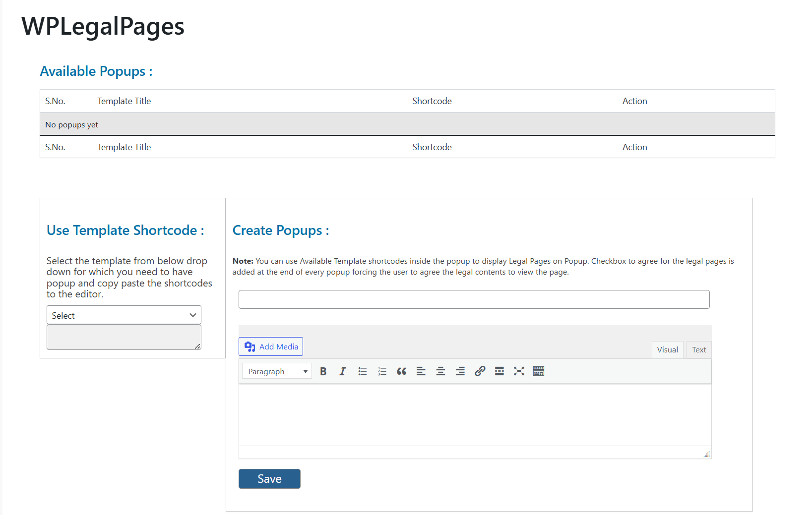Click the Create Popups heading

[x=281, y=230]
